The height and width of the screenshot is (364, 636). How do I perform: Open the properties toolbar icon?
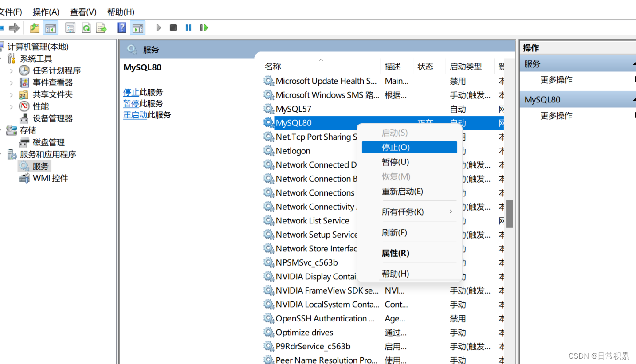pos(70,28)
